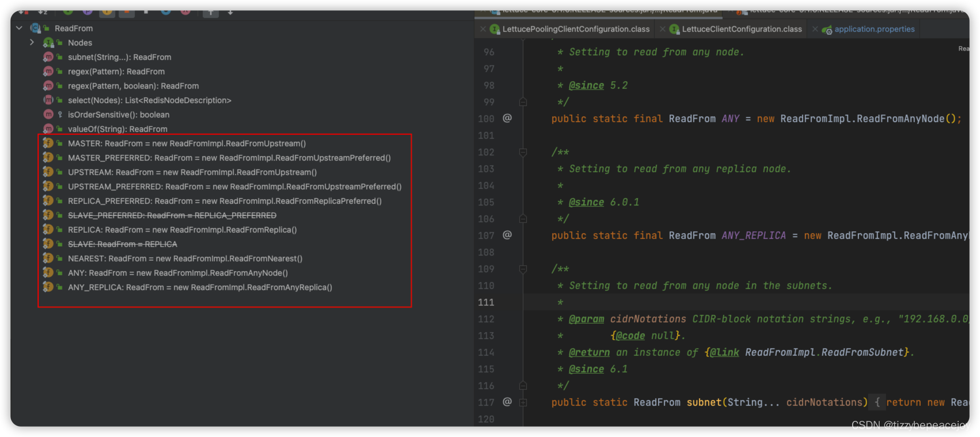
Task: Click the method icon beside regex(Pattern, boolean)
Action: (48, 85)
